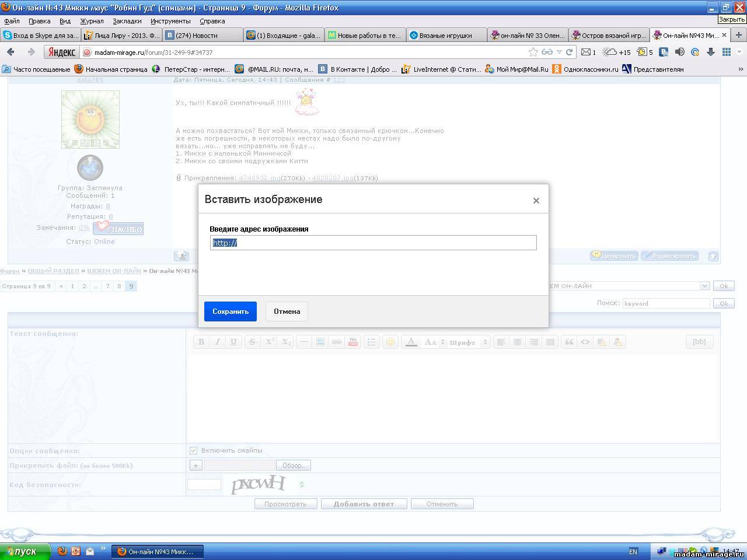
Task: Expand the navigation toolbar overflow chevron
Action: point(740,52)
